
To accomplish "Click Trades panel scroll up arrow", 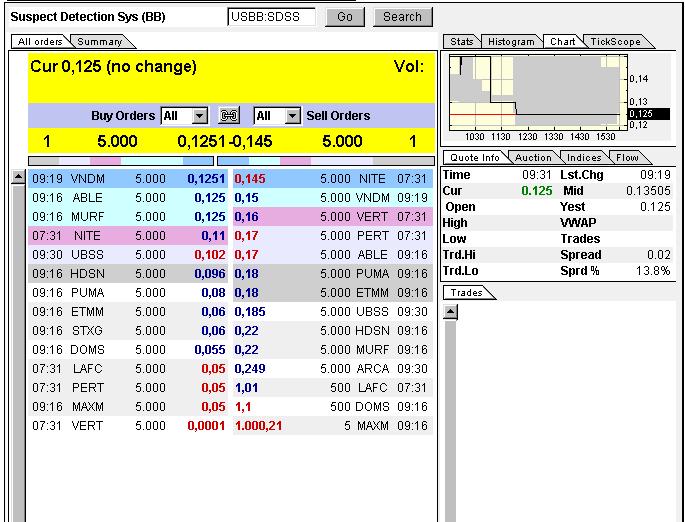I will [x=450, y=312].
